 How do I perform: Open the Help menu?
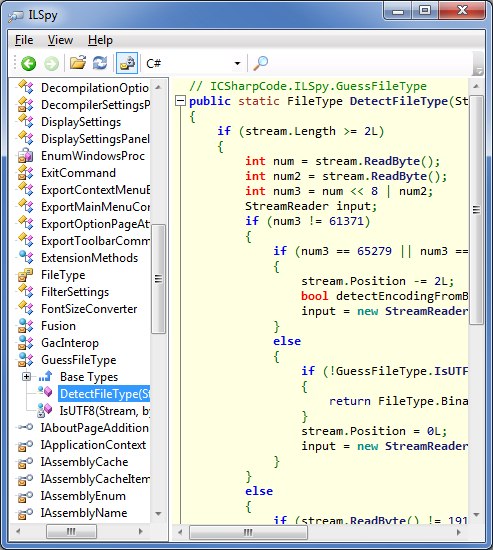pos(100,40)
